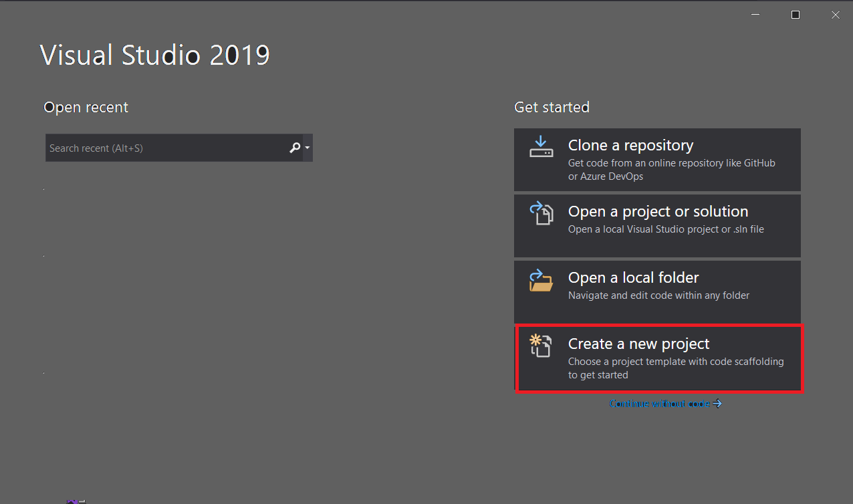Click the Visual Studio 2019 heading

point(155,55)
